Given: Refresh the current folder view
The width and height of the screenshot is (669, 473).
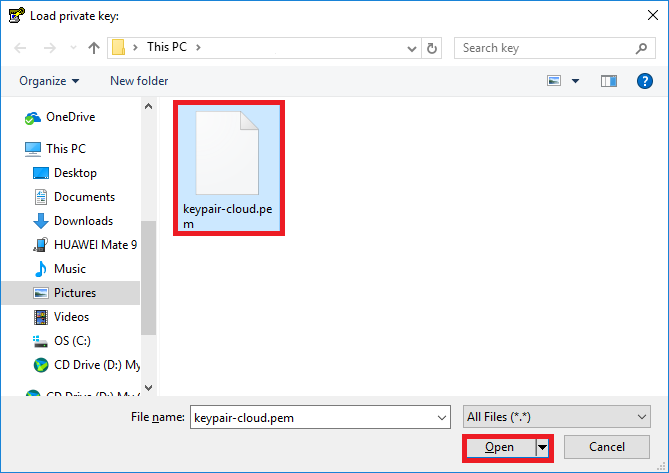Looking at the screenshot, I should (432, 48).
